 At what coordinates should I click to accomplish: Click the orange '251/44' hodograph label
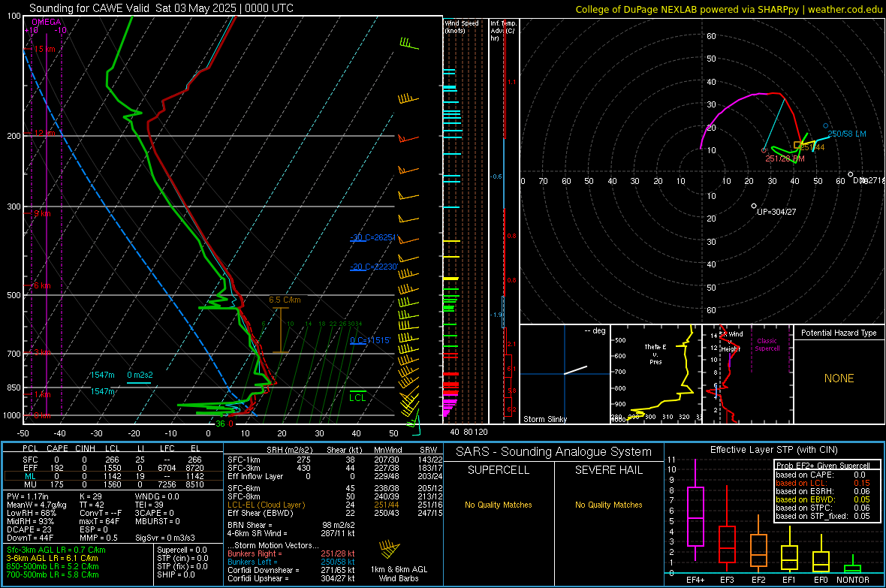pyautogui.click(x=812, y=148)
